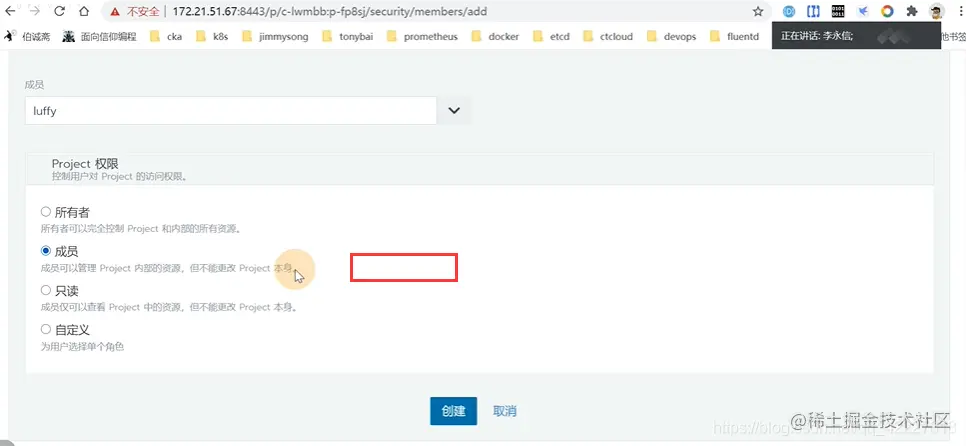Reload the current page

60,12
